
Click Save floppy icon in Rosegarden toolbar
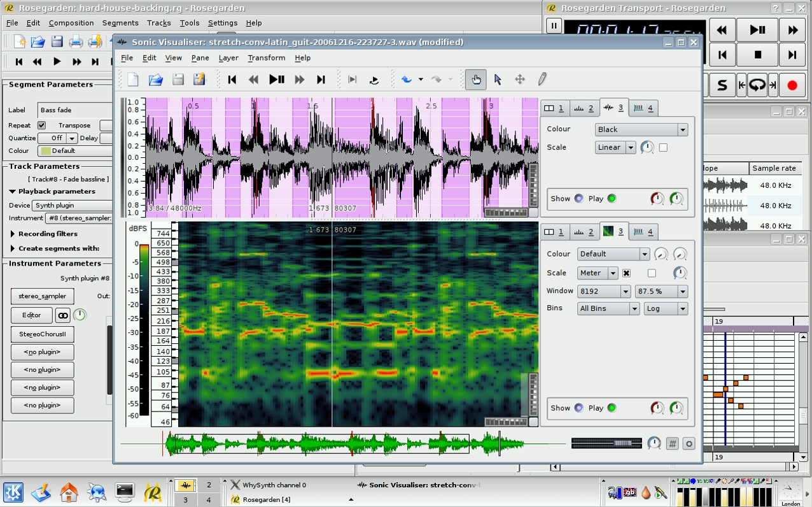[57, 42]
